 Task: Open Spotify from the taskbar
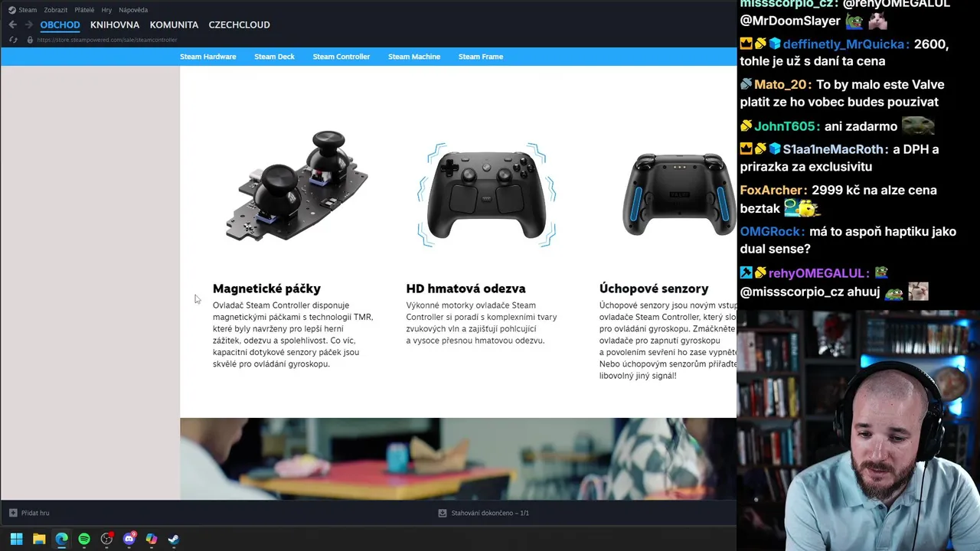click(x=84, y=539)
